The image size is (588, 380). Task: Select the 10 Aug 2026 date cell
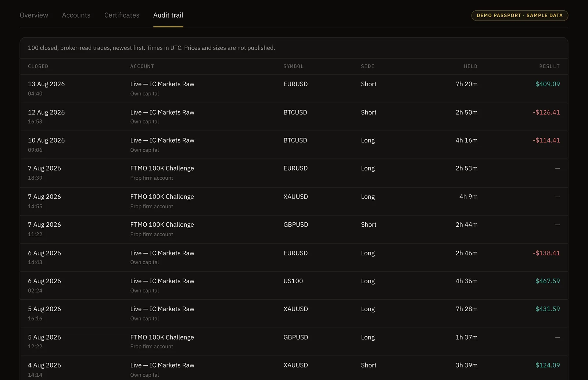[46, 140]
